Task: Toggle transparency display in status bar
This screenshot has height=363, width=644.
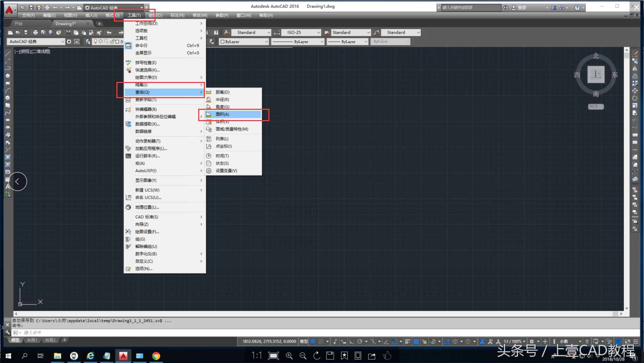Action: pyautogui.click(x=416, y=341)
